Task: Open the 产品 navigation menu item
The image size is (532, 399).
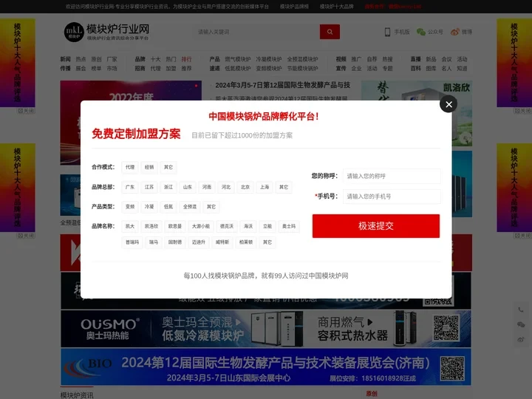Action: 214,59
